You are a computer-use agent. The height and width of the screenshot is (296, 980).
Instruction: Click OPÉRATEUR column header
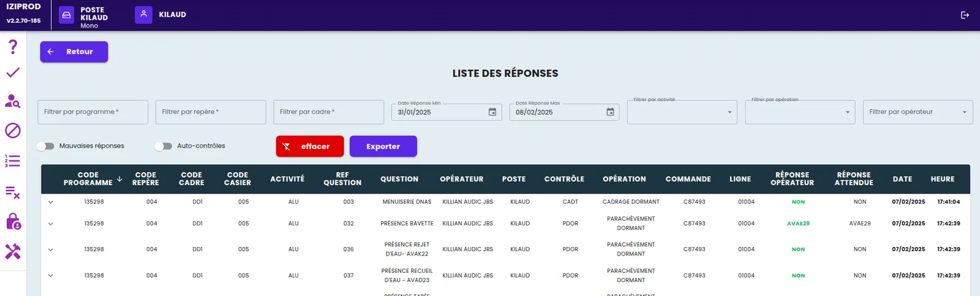[462, 179]
